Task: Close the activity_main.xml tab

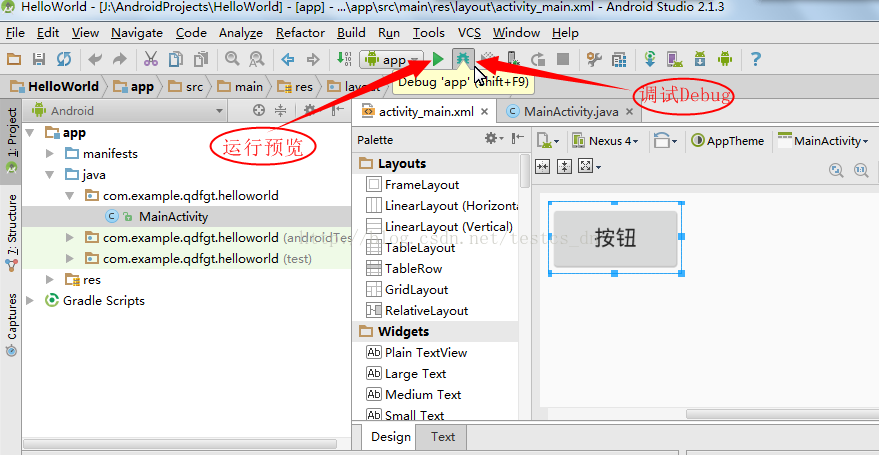Action: (485, 112)
